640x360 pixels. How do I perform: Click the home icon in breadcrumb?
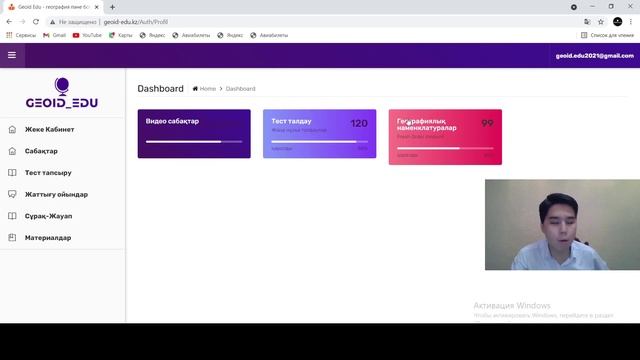point(195,89)
